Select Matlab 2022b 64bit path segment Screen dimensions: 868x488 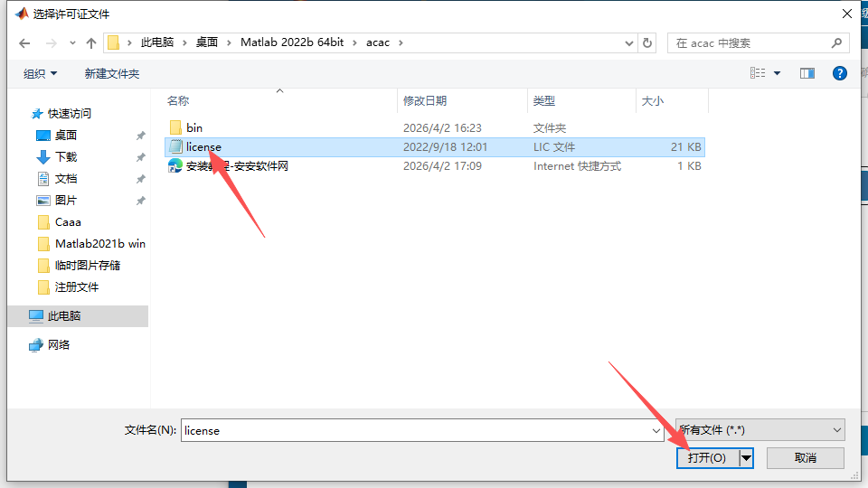(292, 42)
